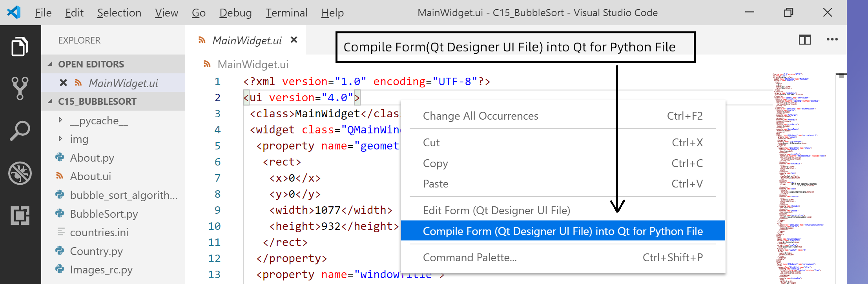Viewport: 868px width, 284px height.
Task: Click the EXPLORER panel title
Action: (79, 40)
